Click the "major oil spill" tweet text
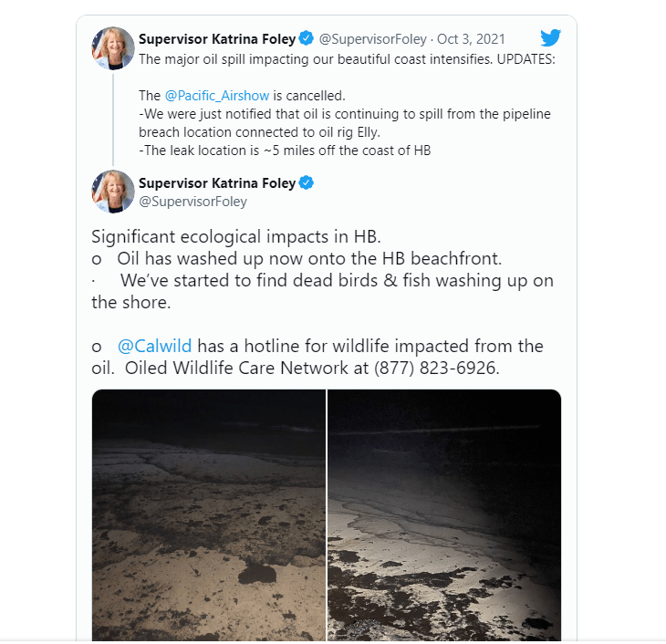 point(347,59)
